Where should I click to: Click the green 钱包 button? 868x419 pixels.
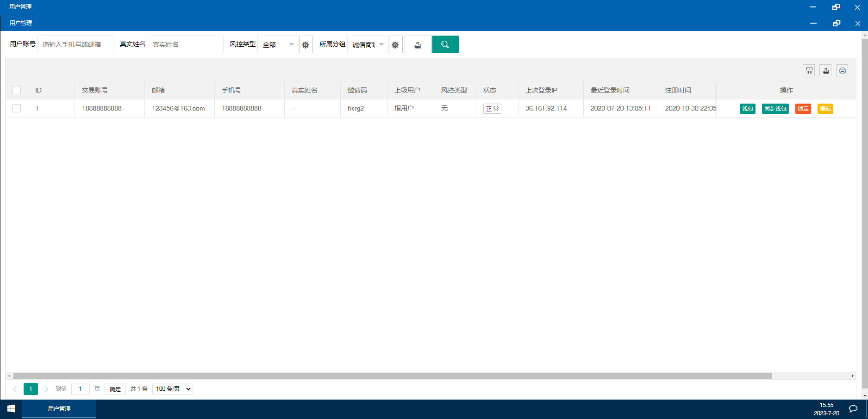coord(747,109)
